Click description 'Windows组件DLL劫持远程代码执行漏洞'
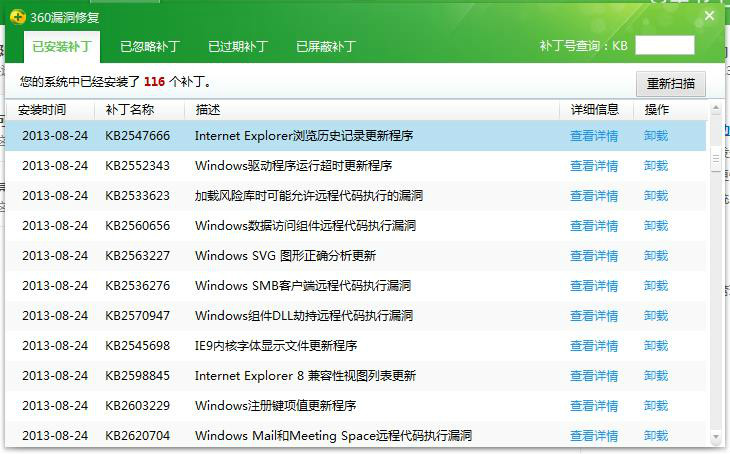This screenshot has width=730, height=454. [x=304, y=316]
